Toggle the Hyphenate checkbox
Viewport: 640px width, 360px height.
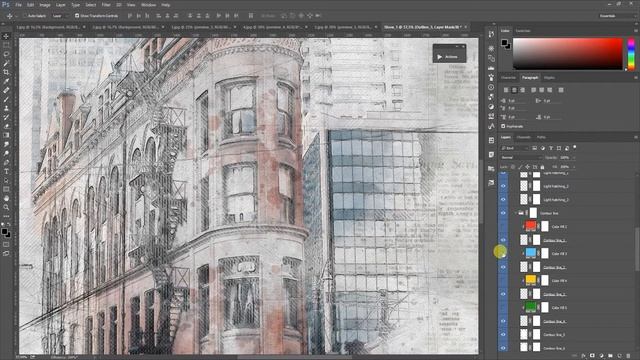pyautogui.click(x=503, y=126)
